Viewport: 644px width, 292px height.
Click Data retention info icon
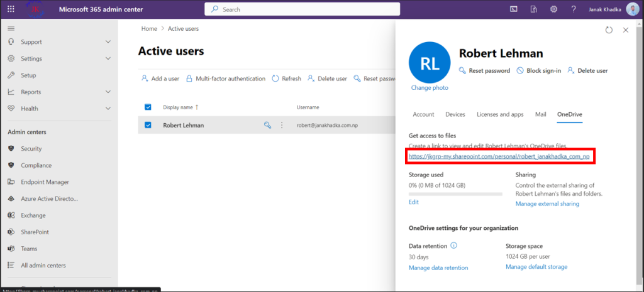pos(454,246)
